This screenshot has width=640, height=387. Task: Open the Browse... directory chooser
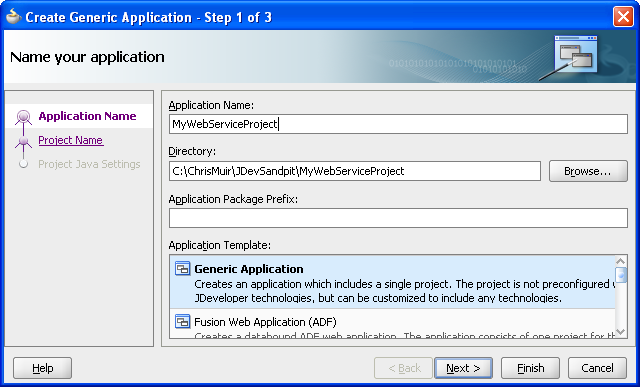click(x=588, y=171)
